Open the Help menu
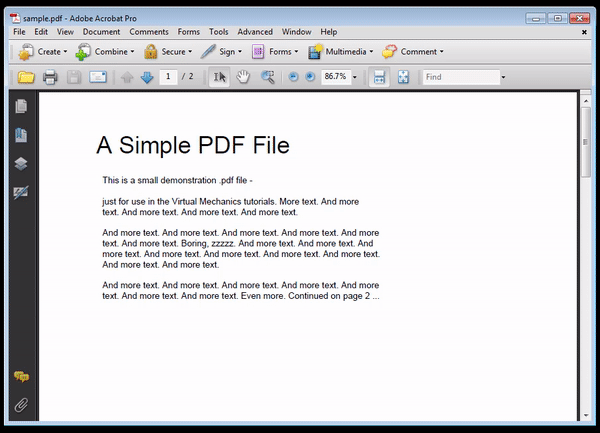Screen dimensions: 600x433 329,32
